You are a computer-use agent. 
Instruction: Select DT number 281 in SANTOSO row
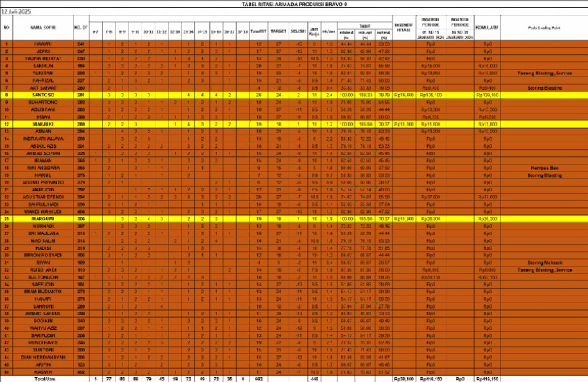[x=81, y=95]
